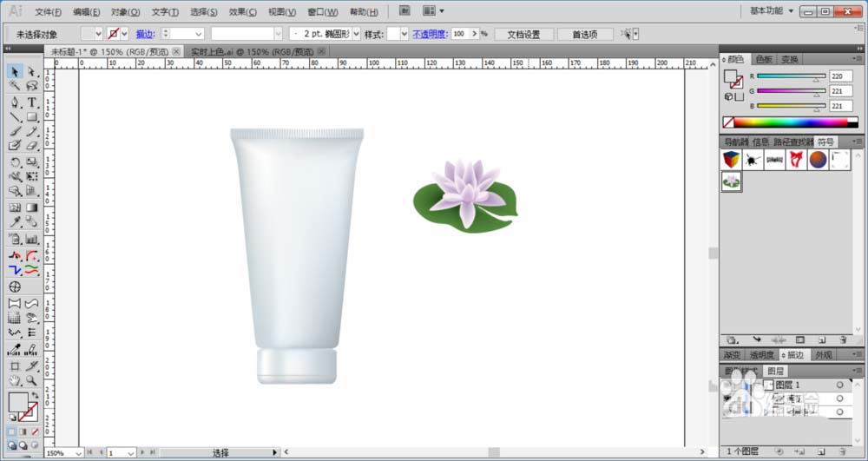The width and height of the screenshot is (868, 461).
Task: Enable the Gradient mode button in toolbox
Action: click(x=23, y=431)
